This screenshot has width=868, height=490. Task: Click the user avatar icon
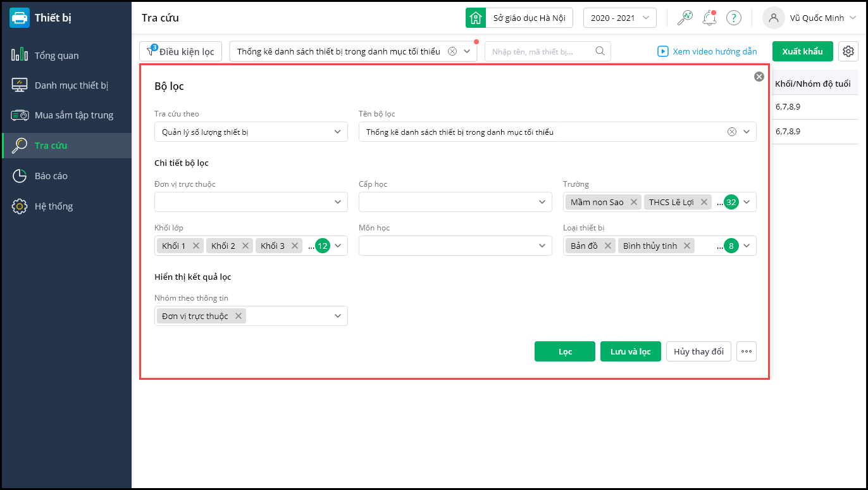point(773,18)
